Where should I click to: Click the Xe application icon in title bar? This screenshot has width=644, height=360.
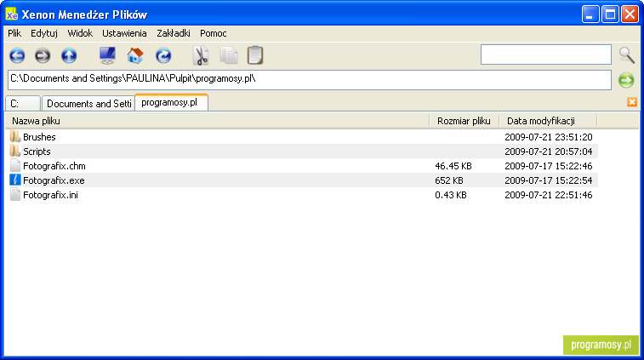[x=12, y=14]
